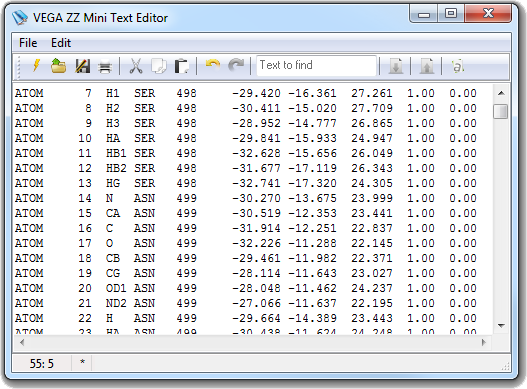Click coordinate value '-28.048'

tap(256, 288)
